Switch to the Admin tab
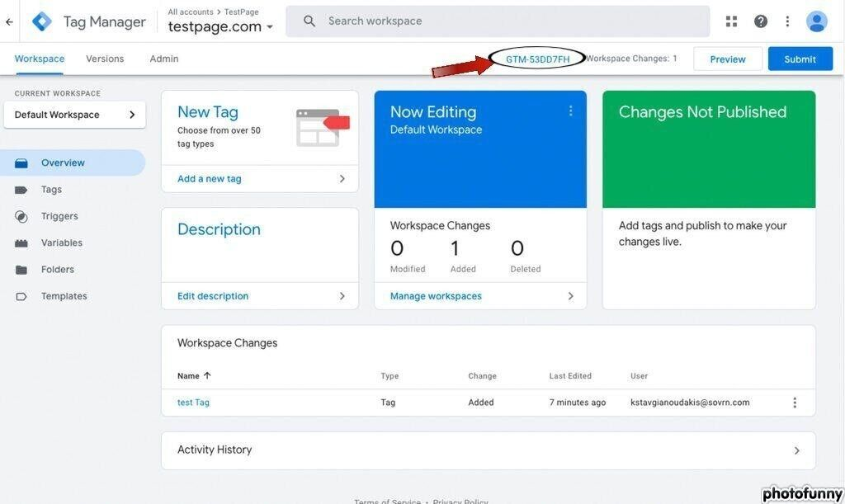845x504 pixels. tap(164, 59)
